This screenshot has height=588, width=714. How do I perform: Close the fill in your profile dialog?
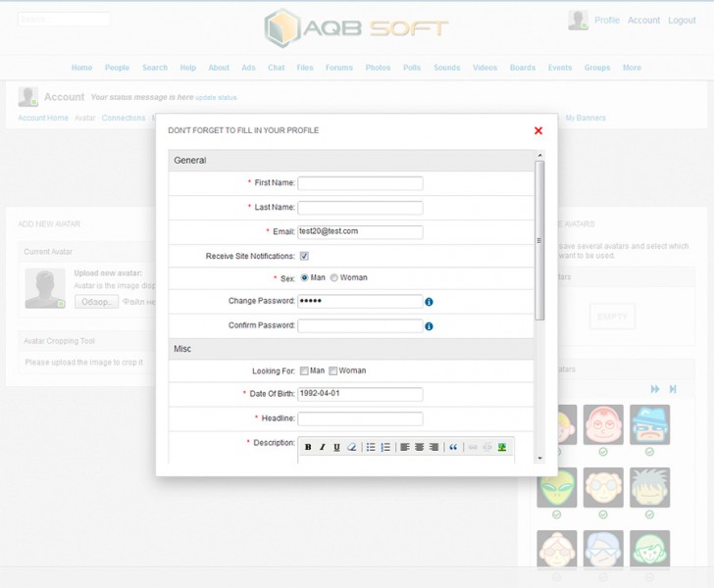point(537,130)
